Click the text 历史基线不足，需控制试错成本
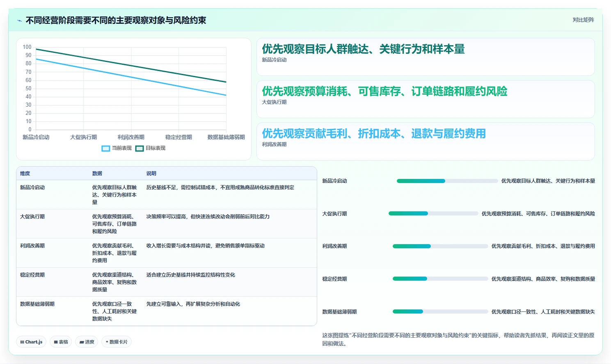The width and height of the screenshot is (611, 364). [181, 188]
